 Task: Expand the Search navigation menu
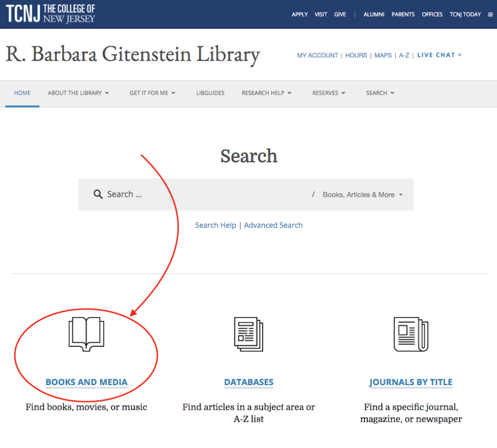tap(380, 93)
